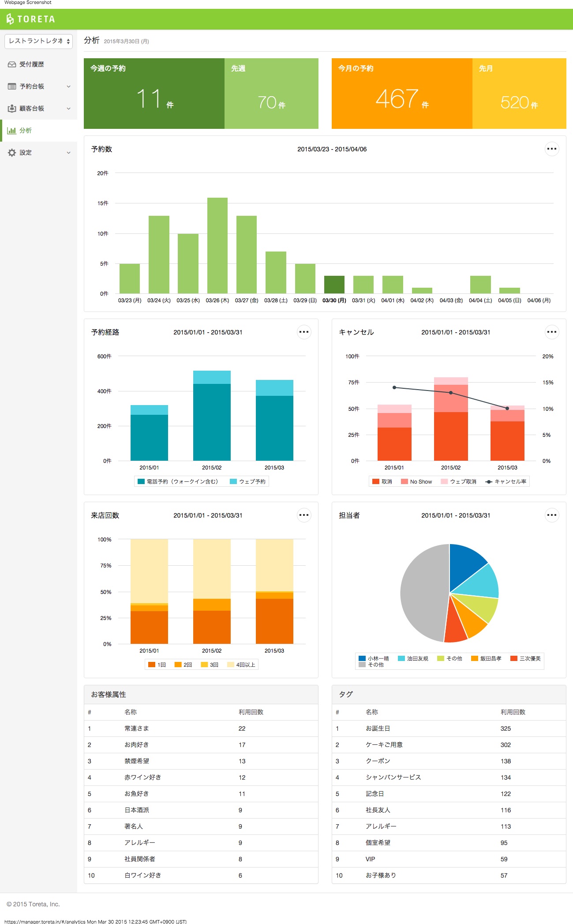Click 名称 header in お客様属性 table
The height and width of the screenshot is (924, 573).
[x=131, y=712]
